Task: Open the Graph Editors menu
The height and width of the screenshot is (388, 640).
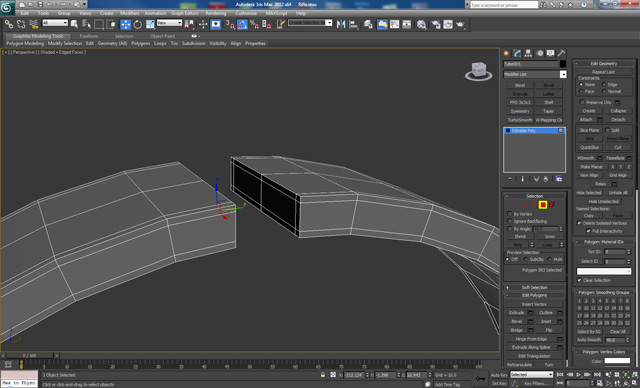Action: click(x=184, y=13)
